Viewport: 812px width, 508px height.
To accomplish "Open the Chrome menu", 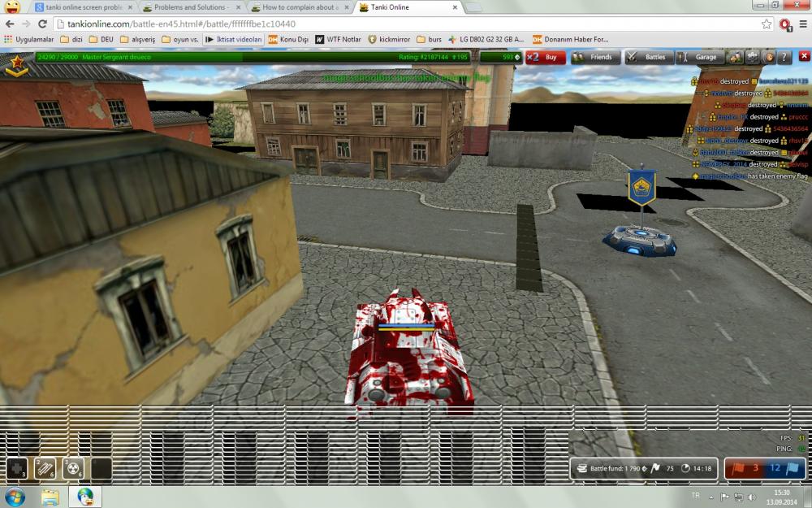I will click(803, 24).
